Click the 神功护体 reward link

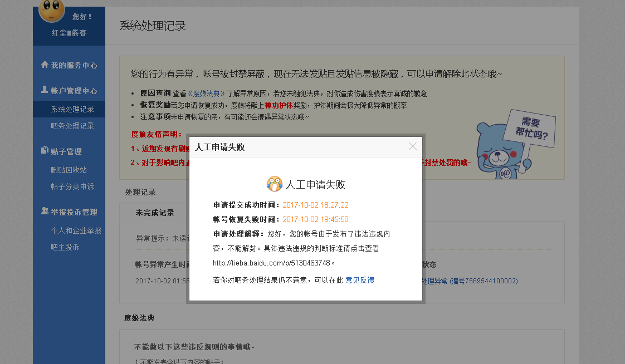277,105
